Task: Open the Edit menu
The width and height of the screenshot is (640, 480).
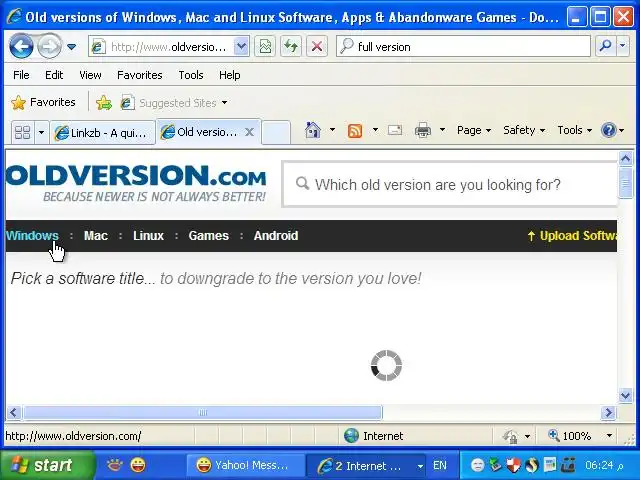Action: [x=54, y=75]
